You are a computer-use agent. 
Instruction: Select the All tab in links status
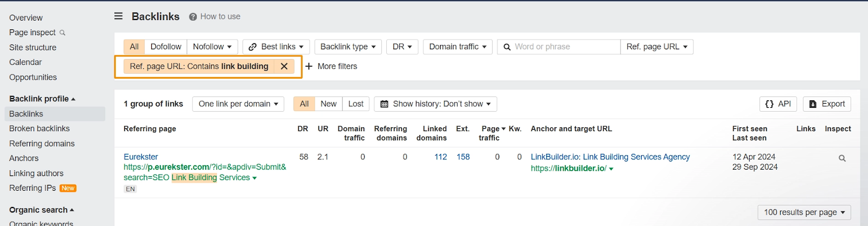pos(304,104)
